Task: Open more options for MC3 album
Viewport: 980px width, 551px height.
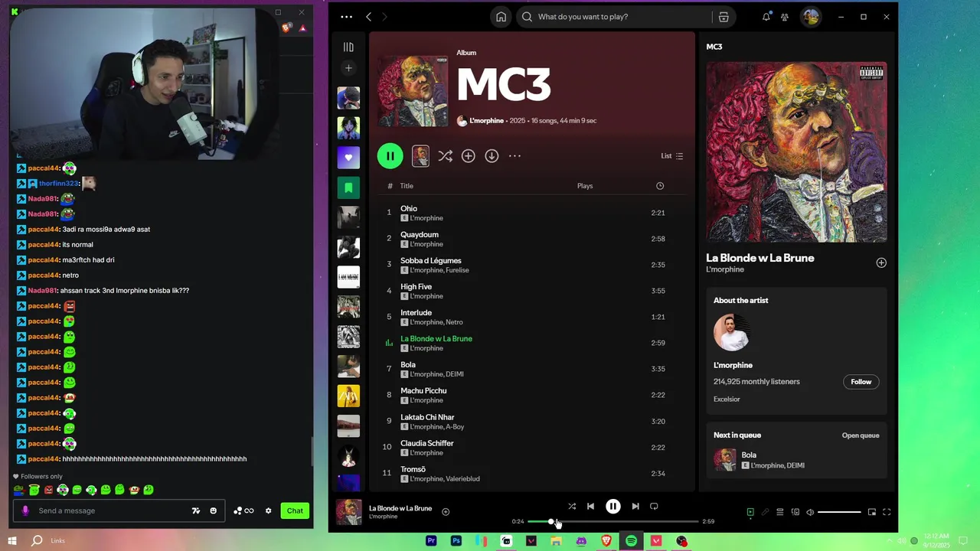Action: (514, 156)
